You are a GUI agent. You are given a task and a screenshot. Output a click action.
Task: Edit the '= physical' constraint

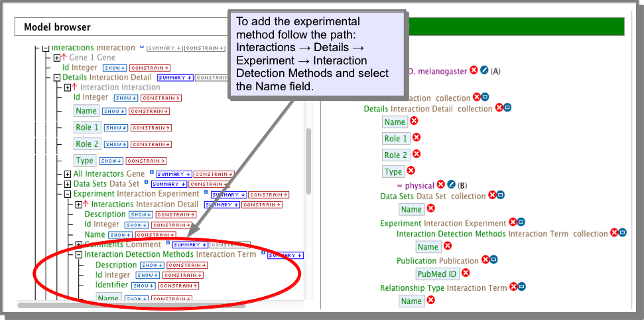(x=452, y=184)
